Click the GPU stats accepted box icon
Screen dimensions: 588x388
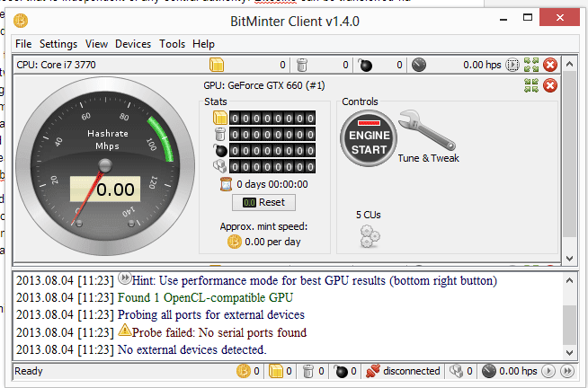click(x=220, y=118)
